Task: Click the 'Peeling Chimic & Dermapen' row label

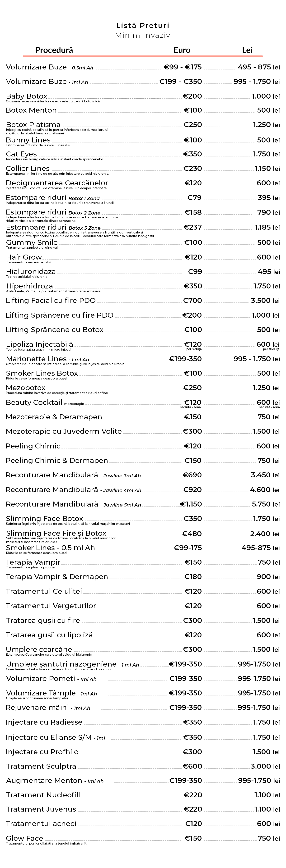Action: click(57, 461)
